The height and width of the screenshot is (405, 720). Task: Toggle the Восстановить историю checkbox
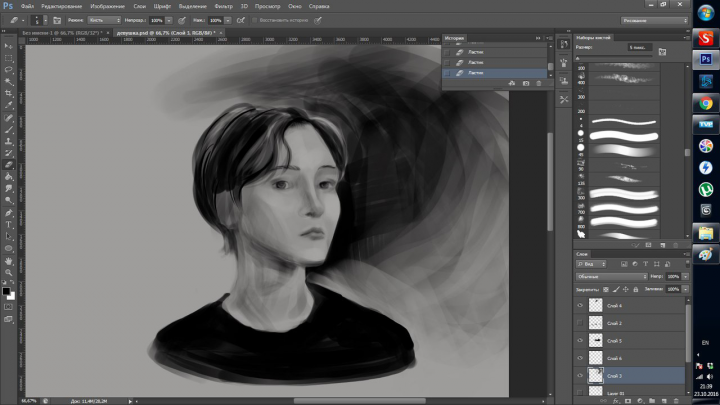254,20
